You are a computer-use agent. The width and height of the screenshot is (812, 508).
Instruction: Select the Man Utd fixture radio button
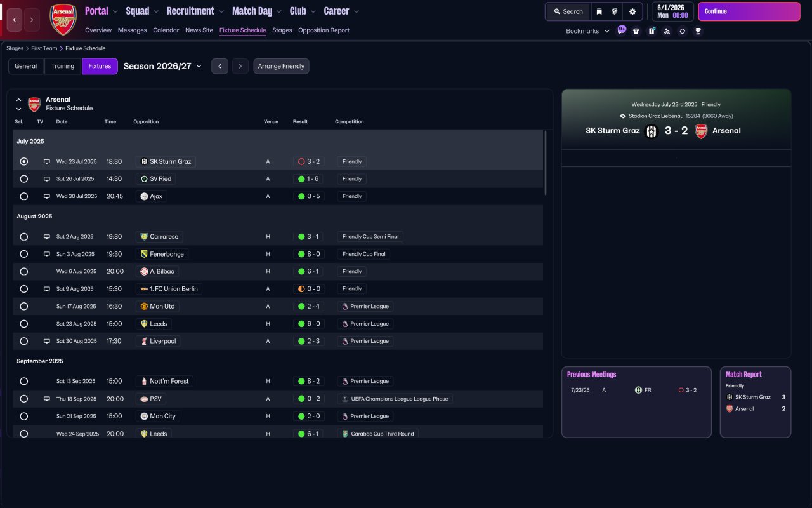tap(24, 306)
